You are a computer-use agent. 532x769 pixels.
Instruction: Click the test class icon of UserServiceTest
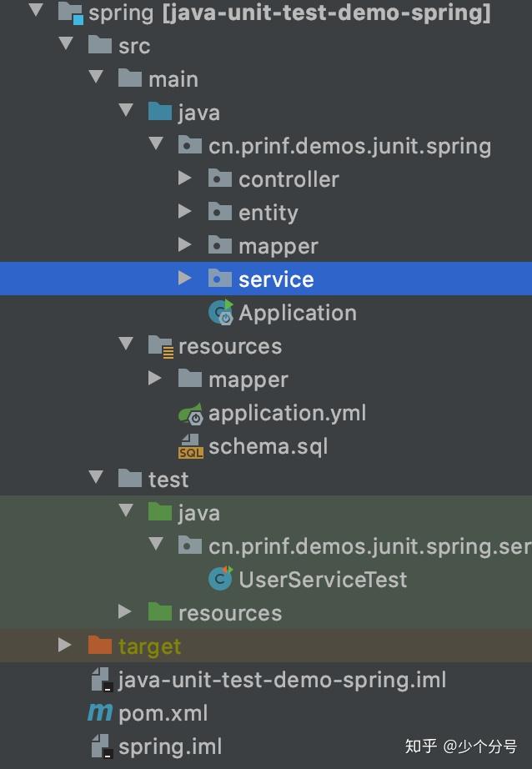[221, 579]
